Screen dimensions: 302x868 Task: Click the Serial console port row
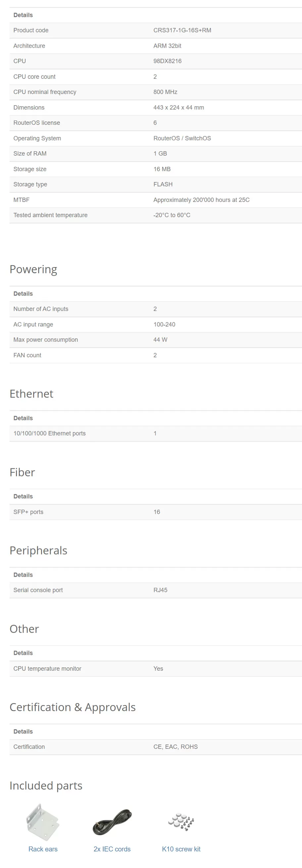pyautogui.click(x=156, y=590)
